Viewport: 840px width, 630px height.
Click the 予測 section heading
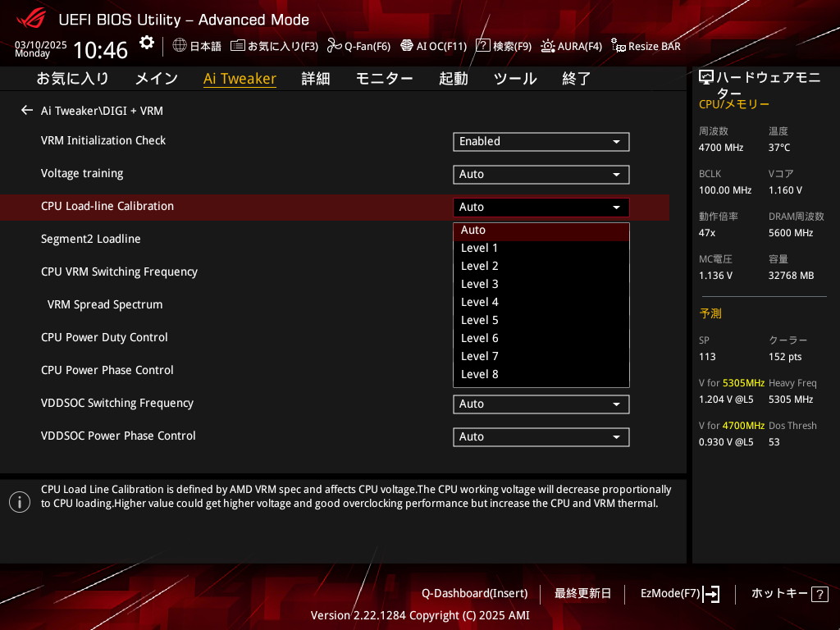tap(710, 313)
